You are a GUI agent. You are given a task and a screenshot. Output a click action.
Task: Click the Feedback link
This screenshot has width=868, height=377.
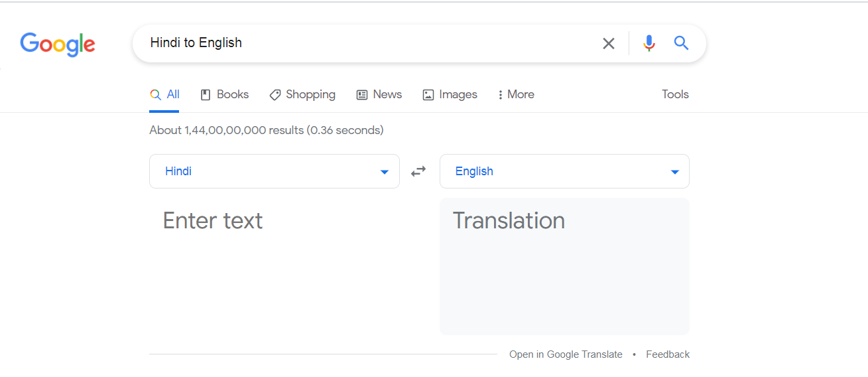668,354
